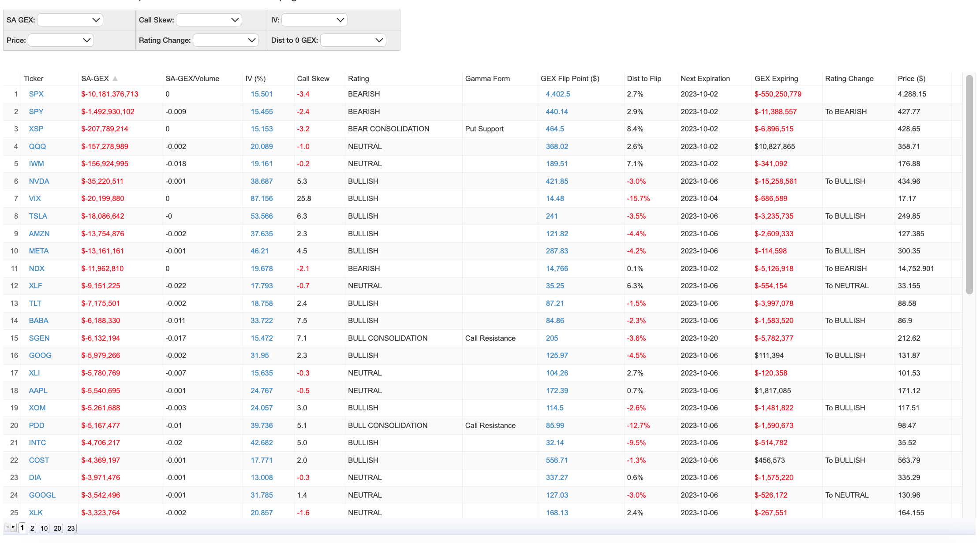
Task: Select XSP gamma form Put Support
Action: (x=484, y=129)
